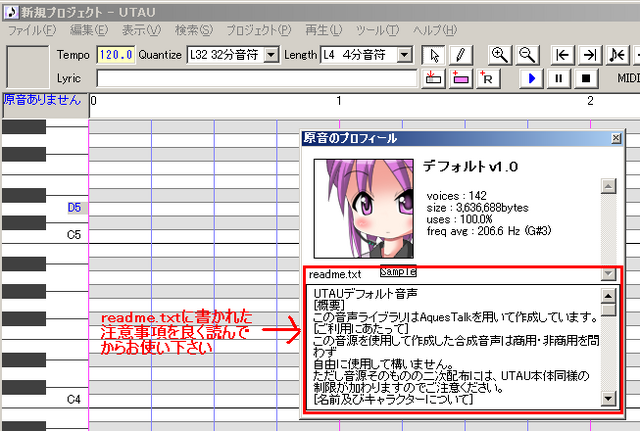
Task: Open the プロジェクト(P) menu
Action: (x=258, y=31)
